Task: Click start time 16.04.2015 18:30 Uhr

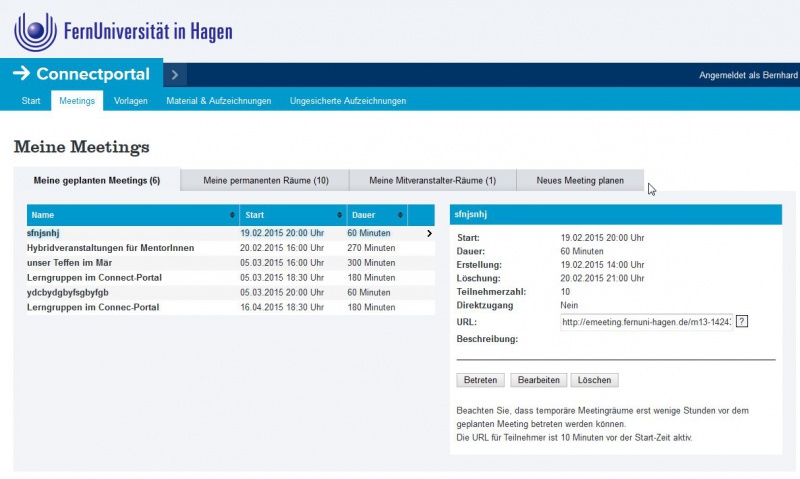Action: pyautogui.click(x=282, y=307)
